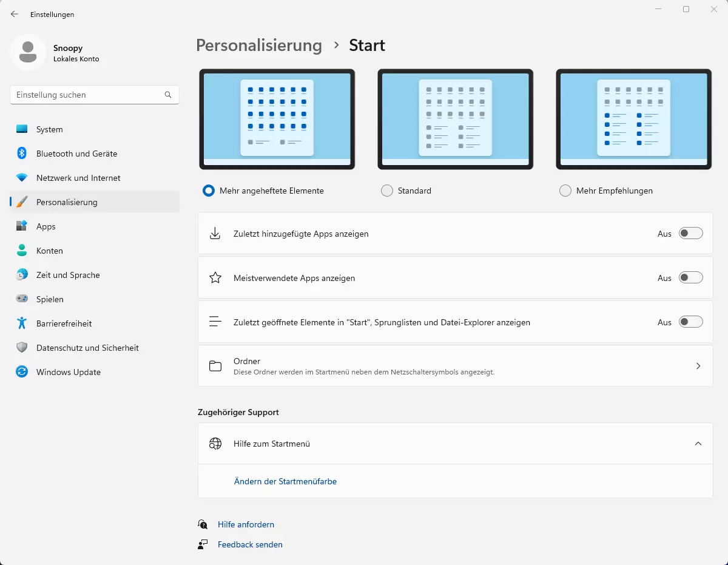Open the Ändern der Startmenüfarbe link
This screenshot has height=565, width=728.
285,481
